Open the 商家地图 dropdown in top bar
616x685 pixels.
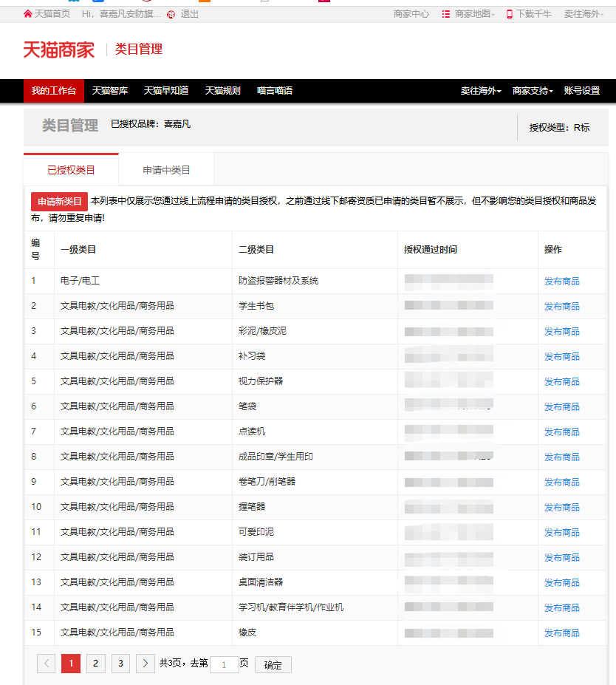click(x=473, y=14)
